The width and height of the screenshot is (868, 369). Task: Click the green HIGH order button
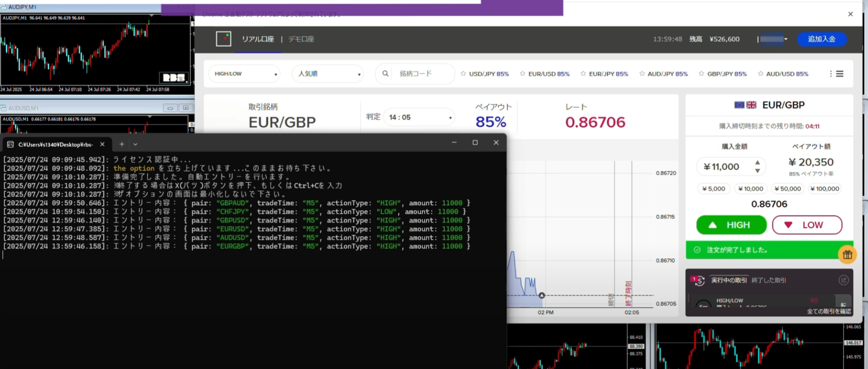click(x=731, y=225)
